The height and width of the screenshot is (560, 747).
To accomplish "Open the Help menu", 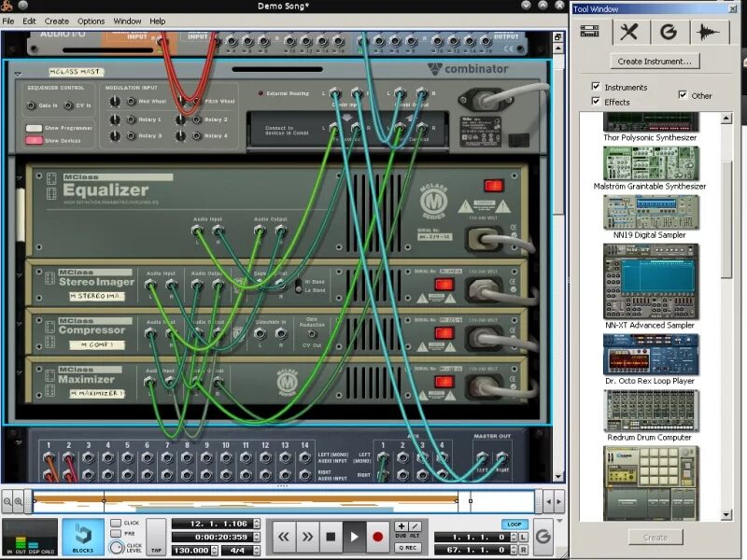I will coord(158,21).
